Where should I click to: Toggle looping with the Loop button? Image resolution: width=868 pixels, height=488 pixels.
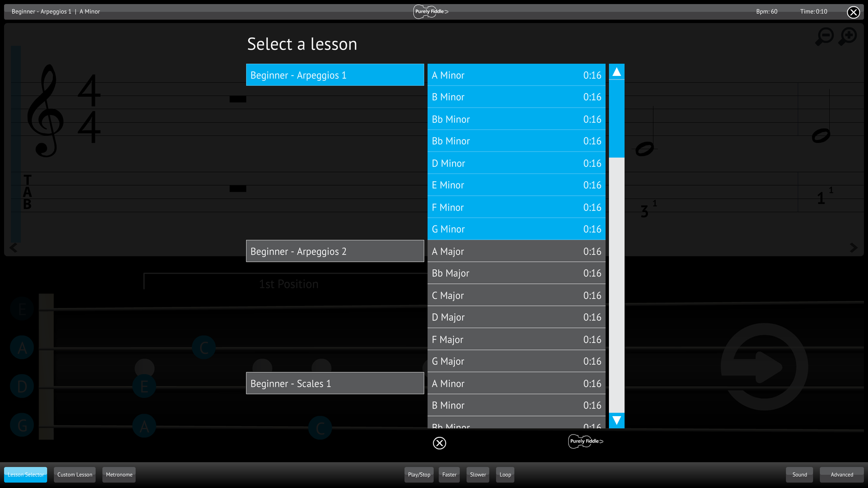[505, 474]
